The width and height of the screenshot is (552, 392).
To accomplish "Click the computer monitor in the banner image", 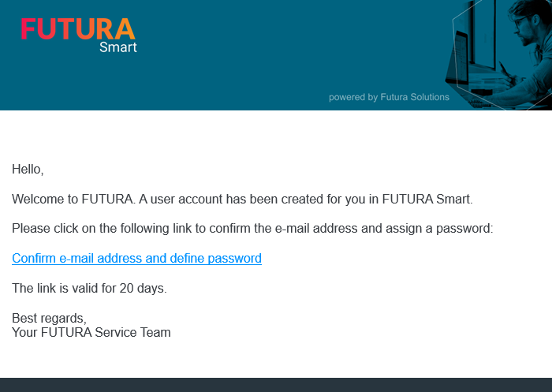I will click(x=472, y=39).
